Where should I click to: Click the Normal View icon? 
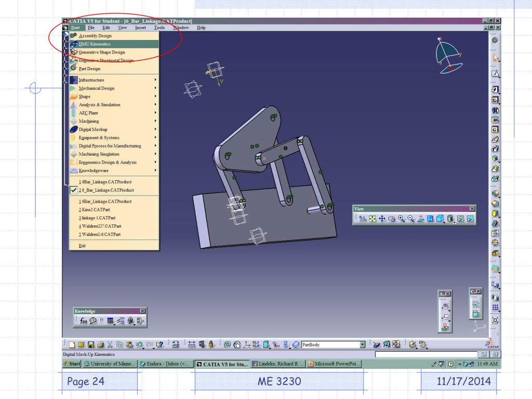point(421,219)
